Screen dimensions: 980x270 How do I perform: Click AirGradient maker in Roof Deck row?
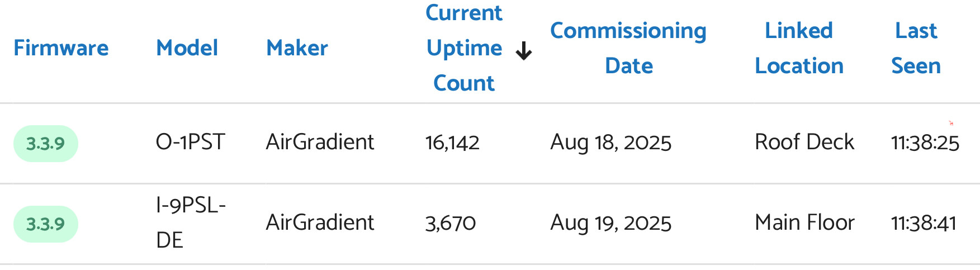320,142
